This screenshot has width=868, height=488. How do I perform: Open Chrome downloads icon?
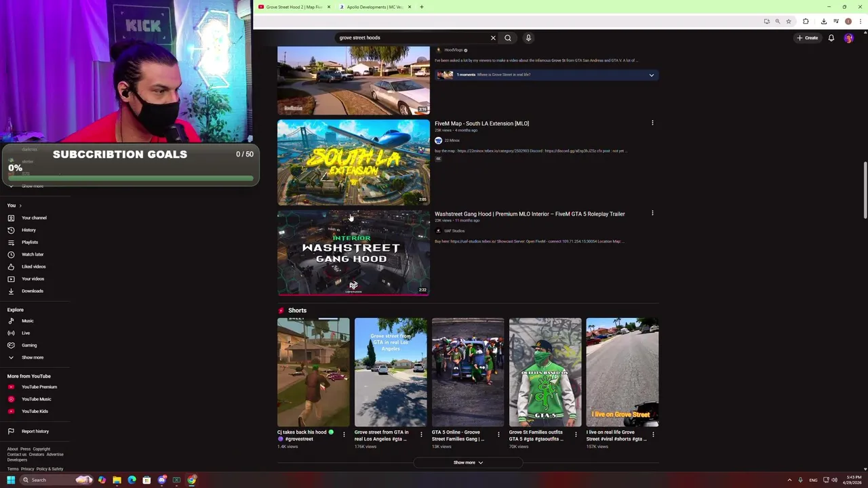(823, 21)
